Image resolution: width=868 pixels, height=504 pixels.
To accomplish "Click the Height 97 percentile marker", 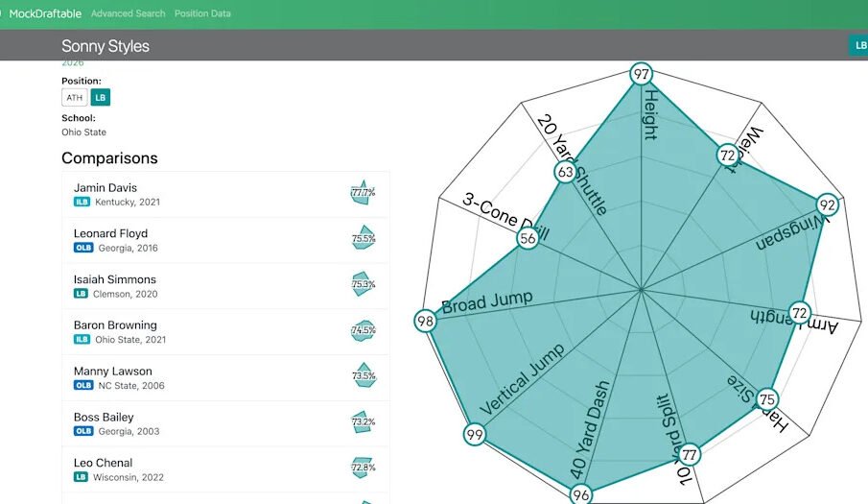I will click(x=641, y=74).
